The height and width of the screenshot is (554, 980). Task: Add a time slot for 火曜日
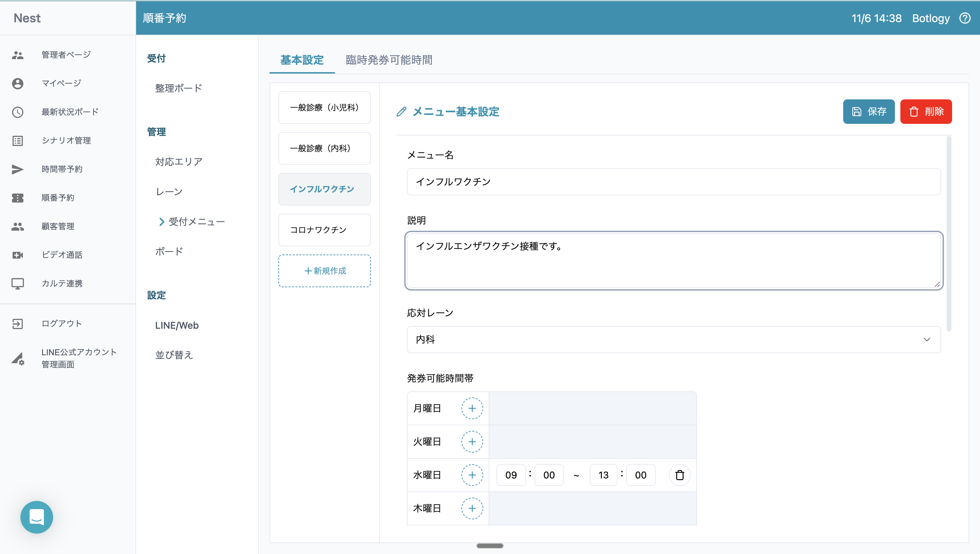tap(472, 442)
